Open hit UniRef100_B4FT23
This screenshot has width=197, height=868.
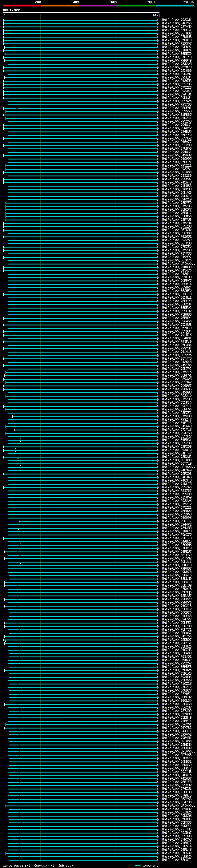click(x=177, y=423)
